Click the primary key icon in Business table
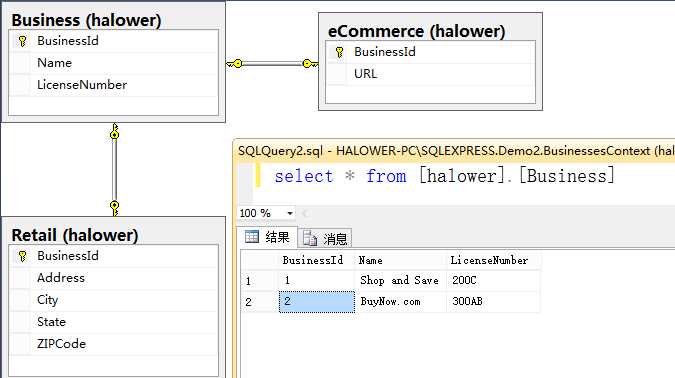The height and width of the screenshot is (378, 675). coord(22,41)
